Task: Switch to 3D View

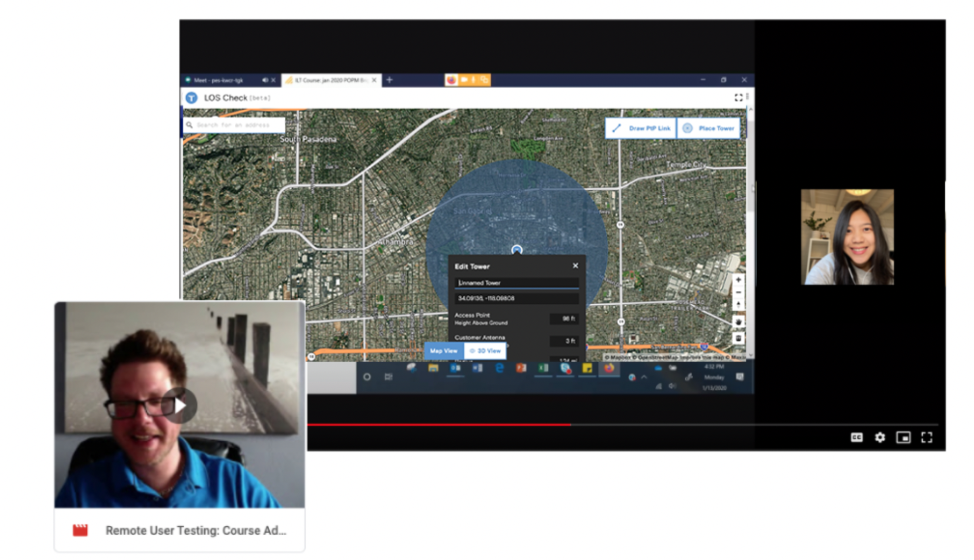Action: pyautogui.click(x=485, y=351)
